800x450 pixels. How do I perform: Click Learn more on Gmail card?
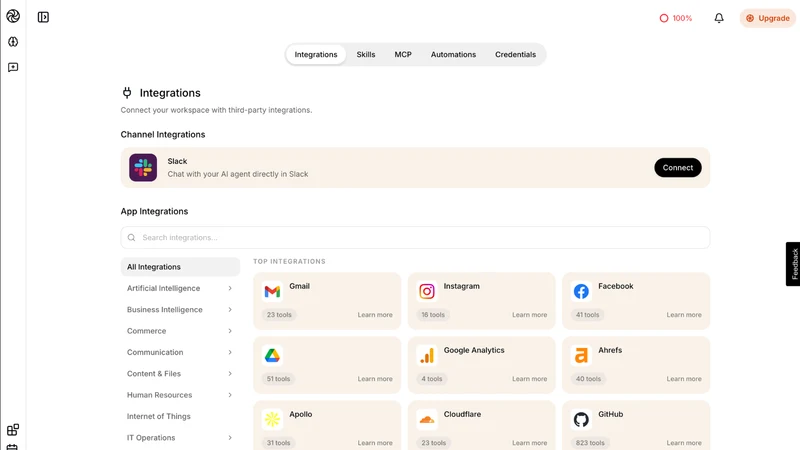375,315
